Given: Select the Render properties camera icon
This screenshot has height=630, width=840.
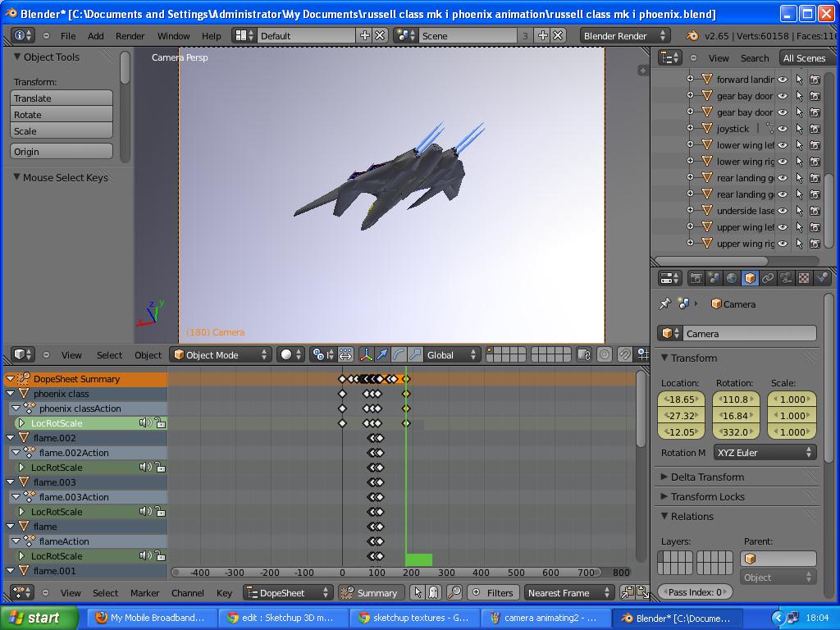Looking at the screenshot, I should pos(696,277).
